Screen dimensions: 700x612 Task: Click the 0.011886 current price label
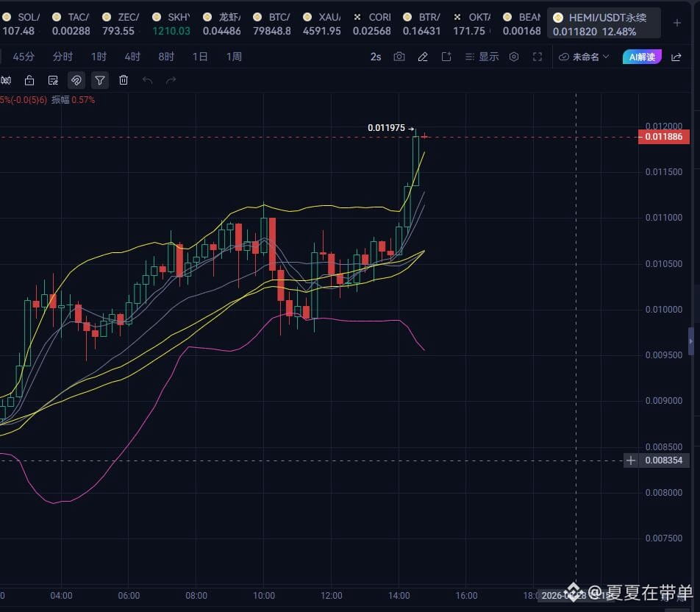[x=664, y=137]
